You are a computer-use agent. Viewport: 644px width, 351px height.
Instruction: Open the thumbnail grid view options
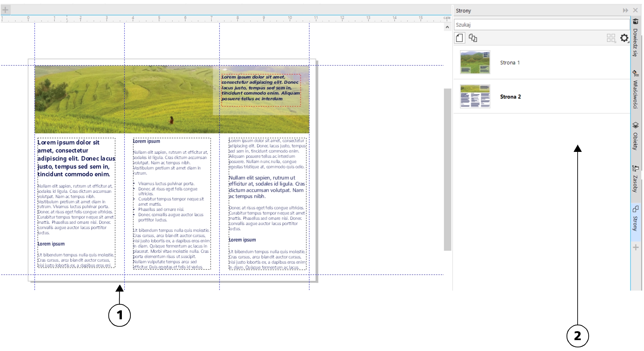pos(611,38)
